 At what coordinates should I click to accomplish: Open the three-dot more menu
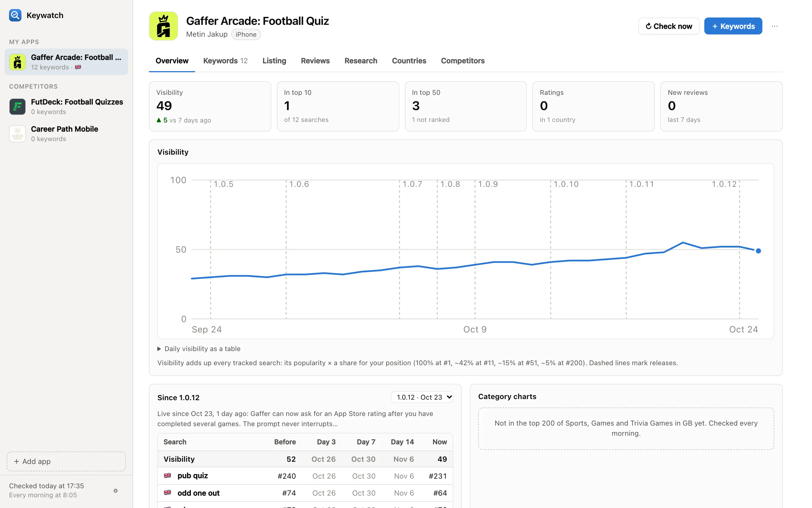(775, 26)
